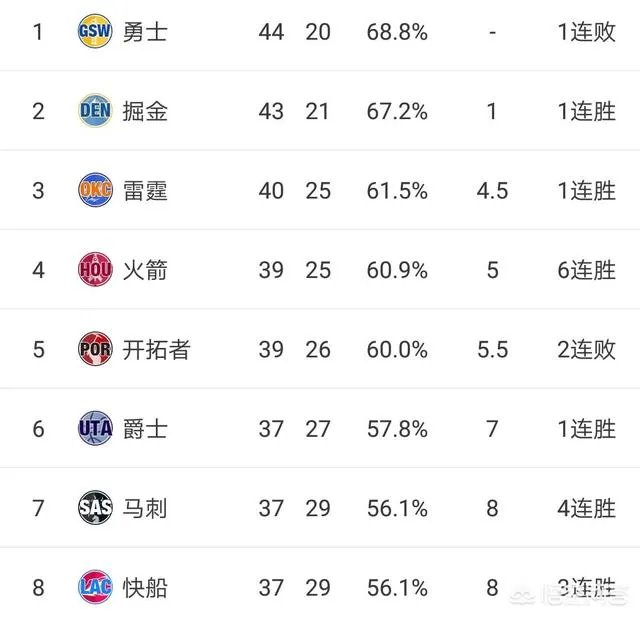Select the 快船 team name
The image size is (640, 617).
(146, 587)
